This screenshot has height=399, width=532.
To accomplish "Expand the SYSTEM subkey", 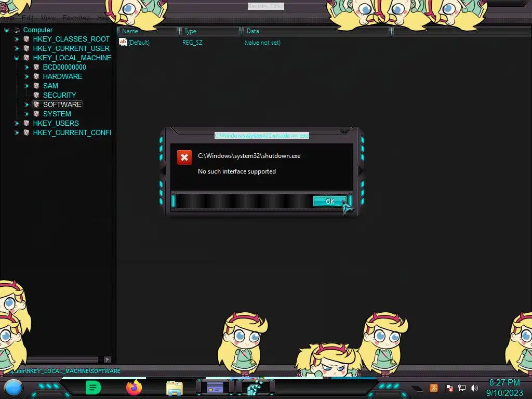I will click(26, 114).
